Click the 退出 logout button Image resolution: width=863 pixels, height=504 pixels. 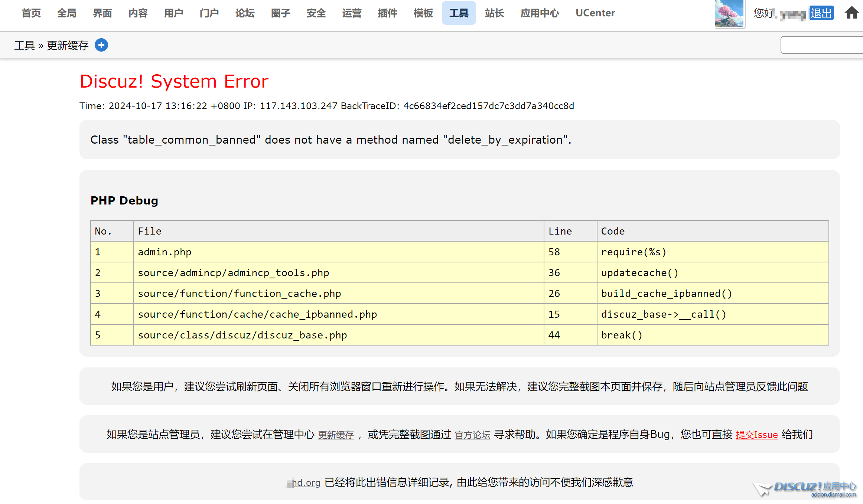pos(821,13)
